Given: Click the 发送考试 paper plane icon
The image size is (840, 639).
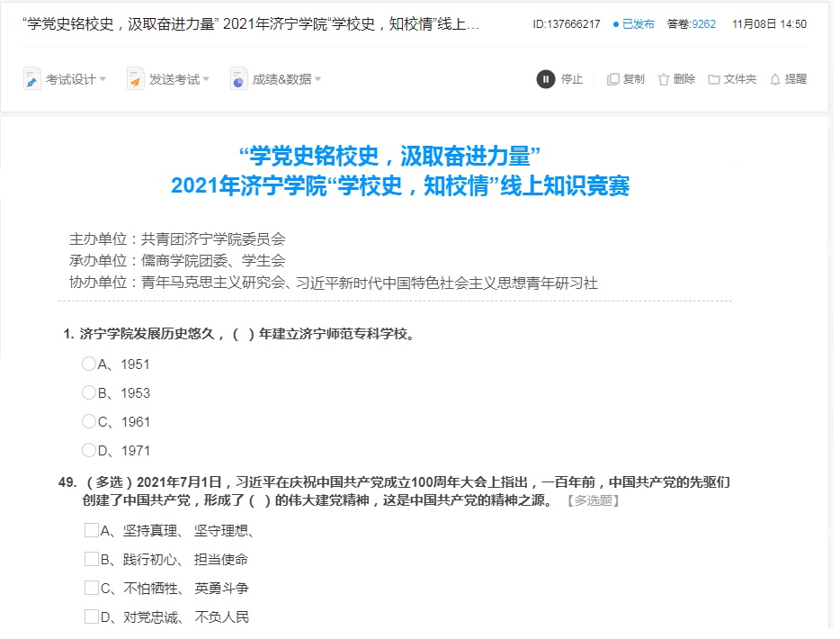Looking at the screenshot, I should coord(136,79).
